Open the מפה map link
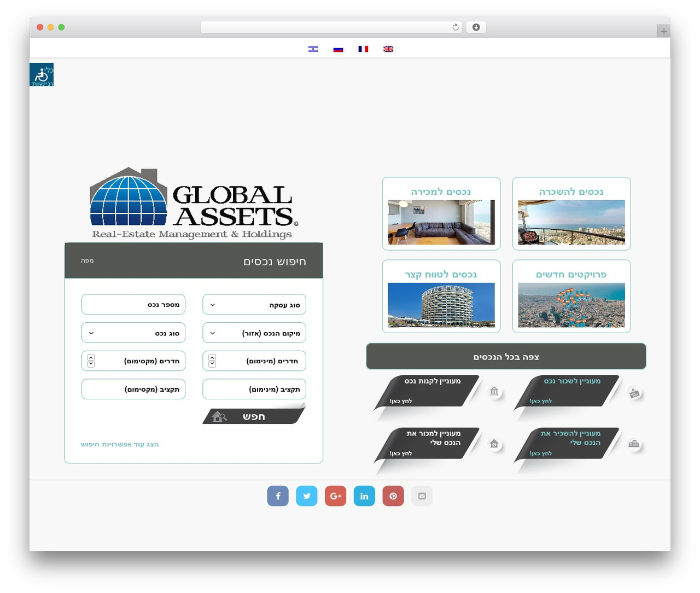The image size is (700, 593). coord(87,261)
